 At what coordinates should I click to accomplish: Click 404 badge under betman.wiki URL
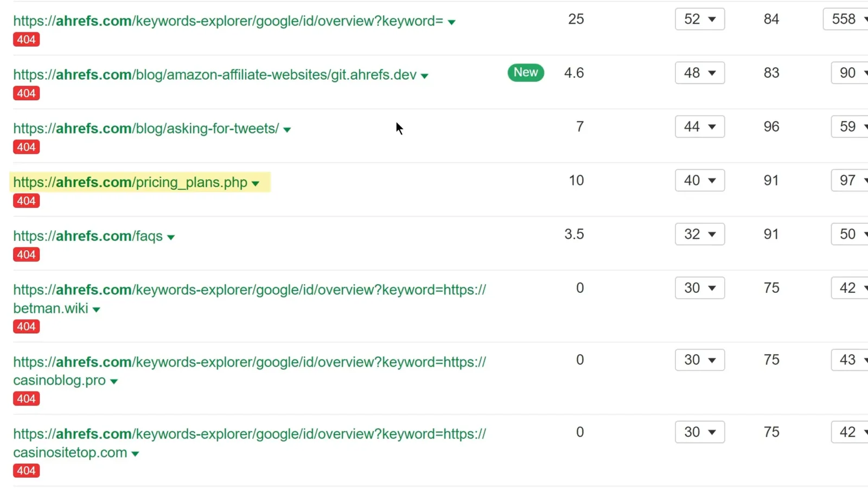click(x=26, y=326)
